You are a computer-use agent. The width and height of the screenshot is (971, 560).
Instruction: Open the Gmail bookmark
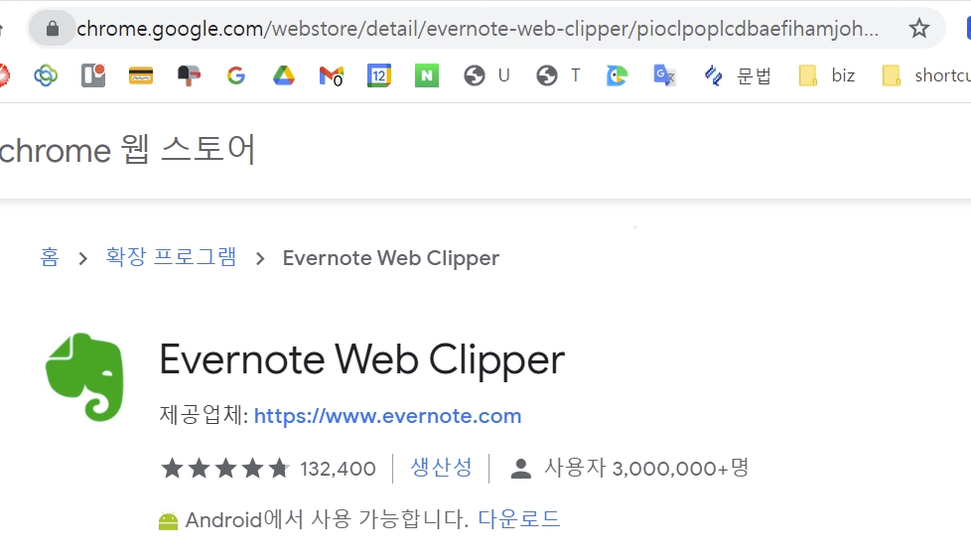(332, 76)
